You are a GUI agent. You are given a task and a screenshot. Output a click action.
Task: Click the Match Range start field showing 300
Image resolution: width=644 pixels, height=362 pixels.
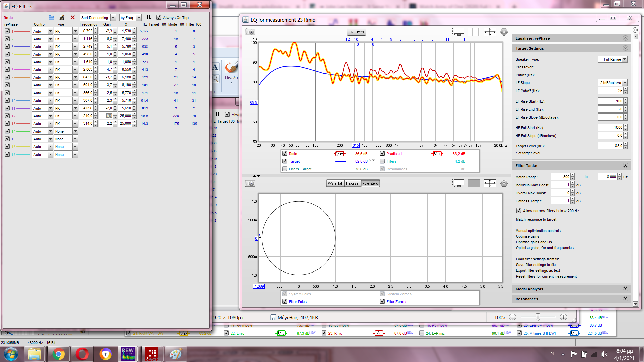[x=561, y=177]
